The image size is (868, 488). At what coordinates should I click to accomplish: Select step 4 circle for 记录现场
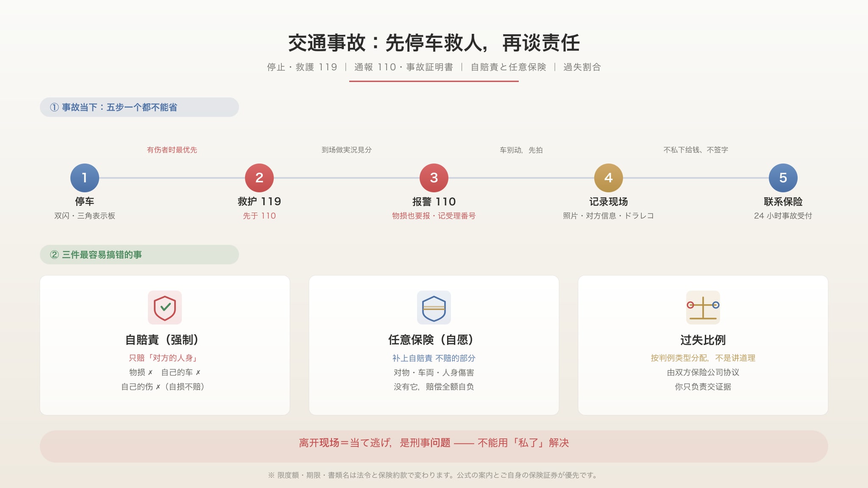609,178
